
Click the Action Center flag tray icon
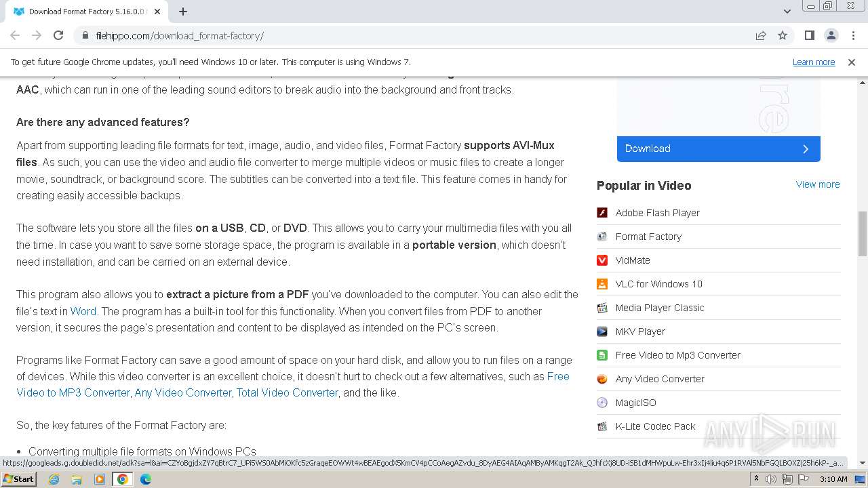point(803,479)
